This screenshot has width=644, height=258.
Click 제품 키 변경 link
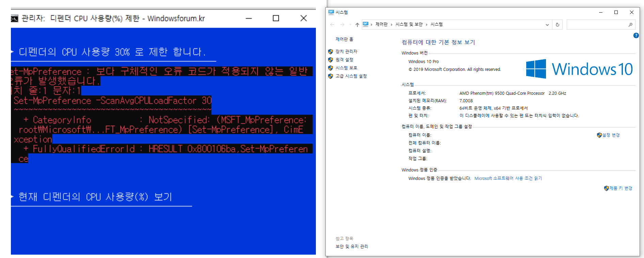click(621, 188)
